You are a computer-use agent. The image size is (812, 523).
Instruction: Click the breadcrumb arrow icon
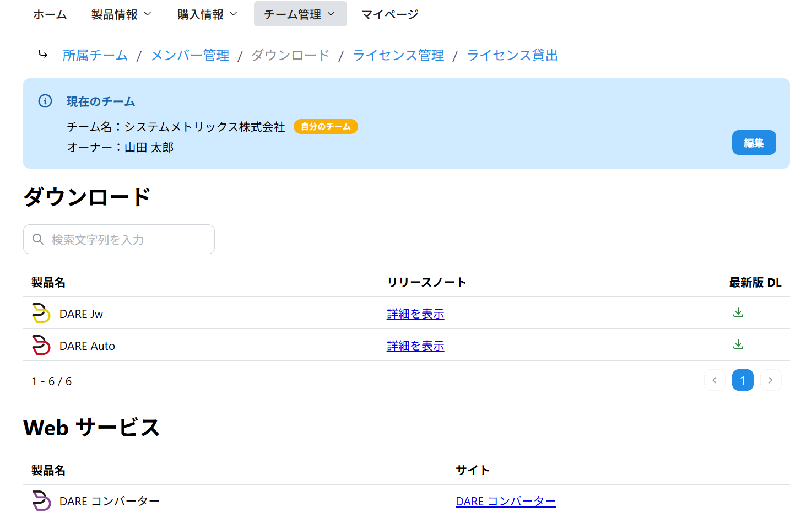43,55
